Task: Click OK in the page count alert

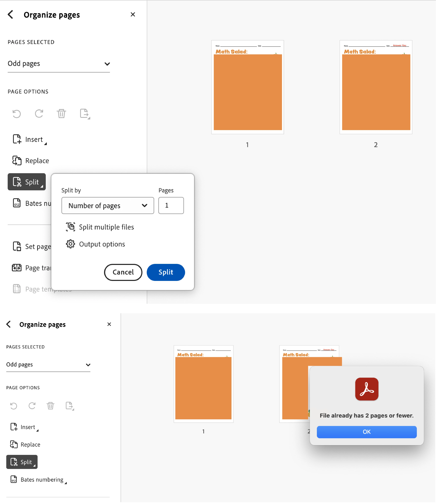Action: [367, 432]
